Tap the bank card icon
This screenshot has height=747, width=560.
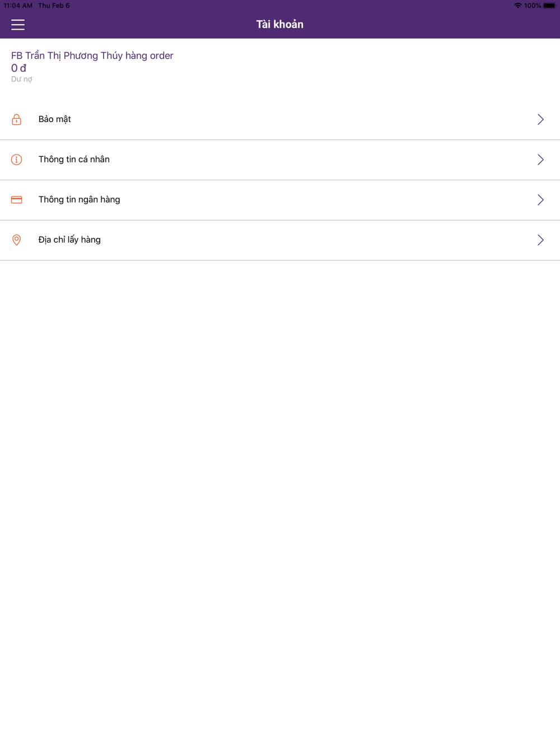[17, 200]
